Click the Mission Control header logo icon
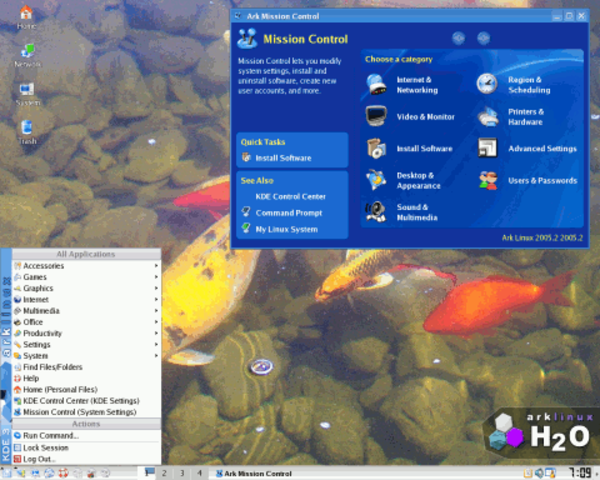Viewport: 600px width, 480px height. tap(247, 38)
